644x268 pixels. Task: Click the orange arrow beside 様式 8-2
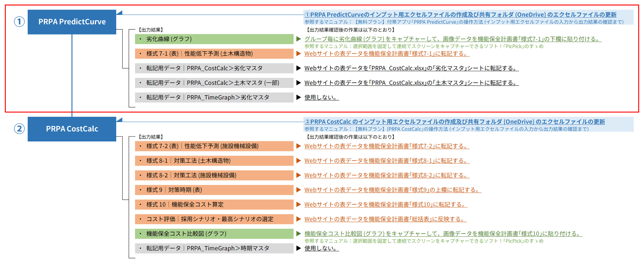298,175
